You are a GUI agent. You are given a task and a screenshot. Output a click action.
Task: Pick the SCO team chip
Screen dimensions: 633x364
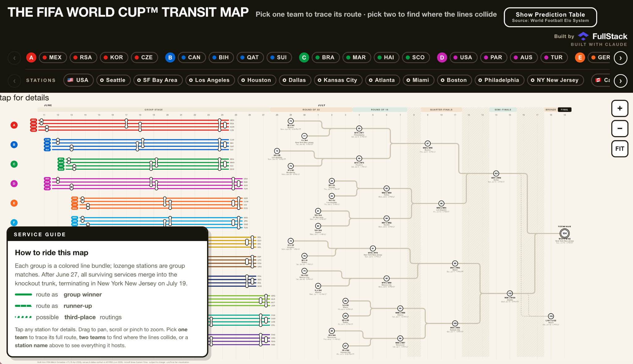click(416, 57)
